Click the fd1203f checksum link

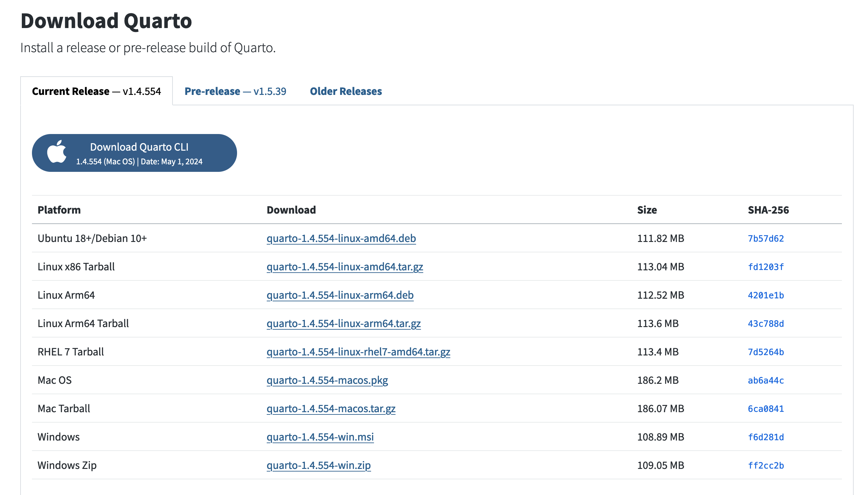(x=765, y=267)
